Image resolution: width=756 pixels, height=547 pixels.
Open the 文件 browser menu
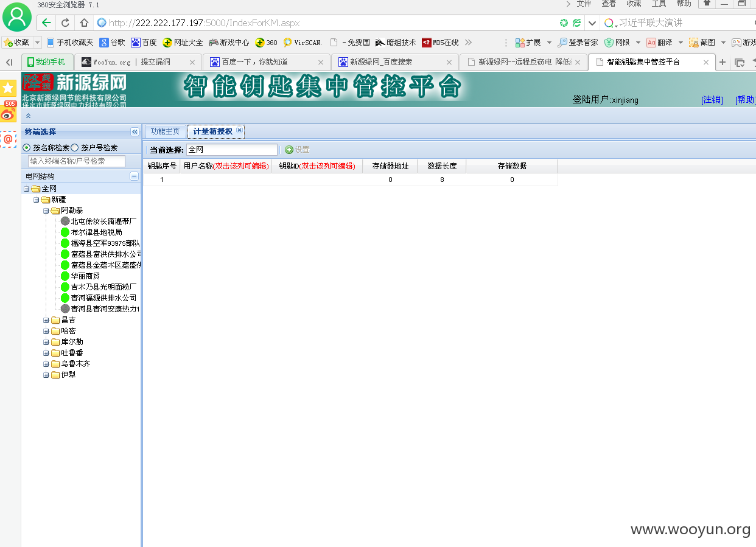(x=584, y=4)
